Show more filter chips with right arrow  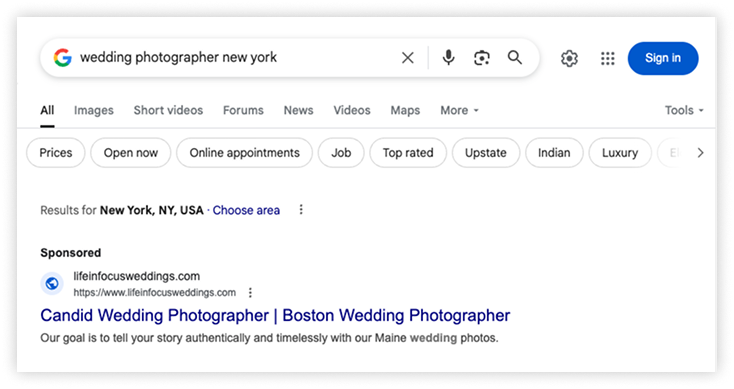click(x=700, y=153)
